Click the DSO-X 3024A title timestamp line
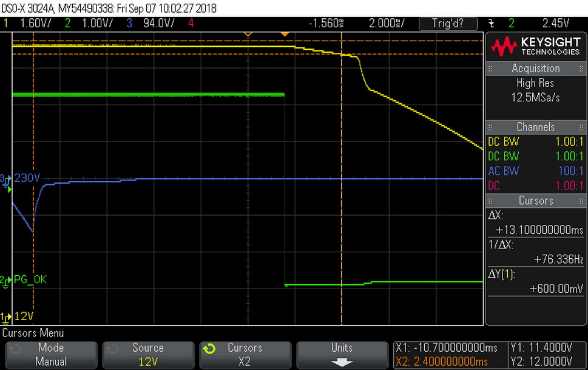 (109, 9)
